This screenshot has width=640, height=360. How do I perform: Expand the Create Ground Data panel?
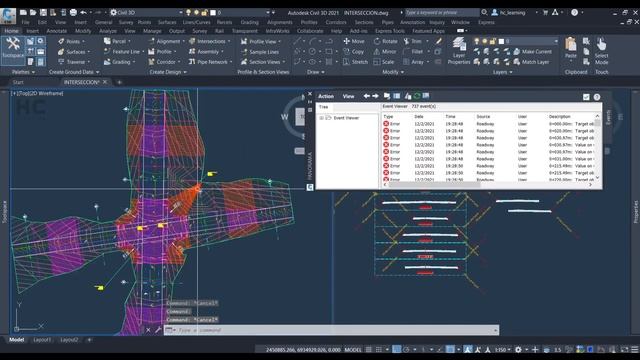pyautogui.click(x=74, y=72)
